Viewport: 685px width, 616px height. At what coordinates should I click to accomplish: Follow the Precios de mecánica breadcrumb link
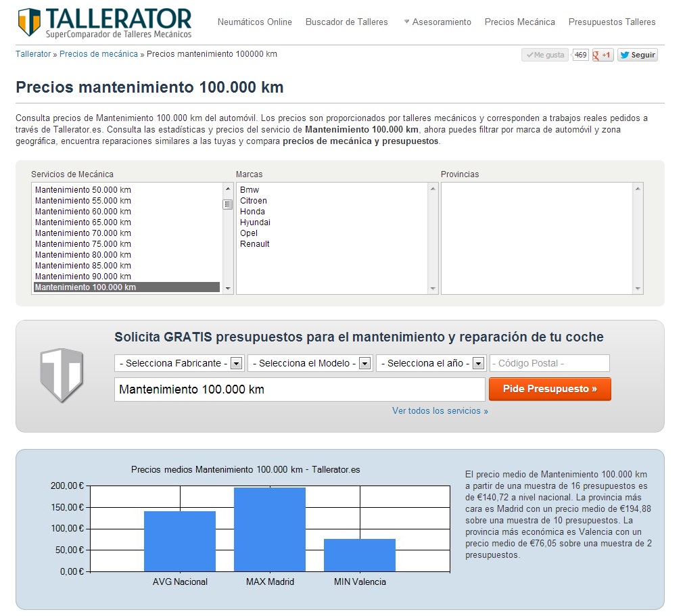point(98,53)
